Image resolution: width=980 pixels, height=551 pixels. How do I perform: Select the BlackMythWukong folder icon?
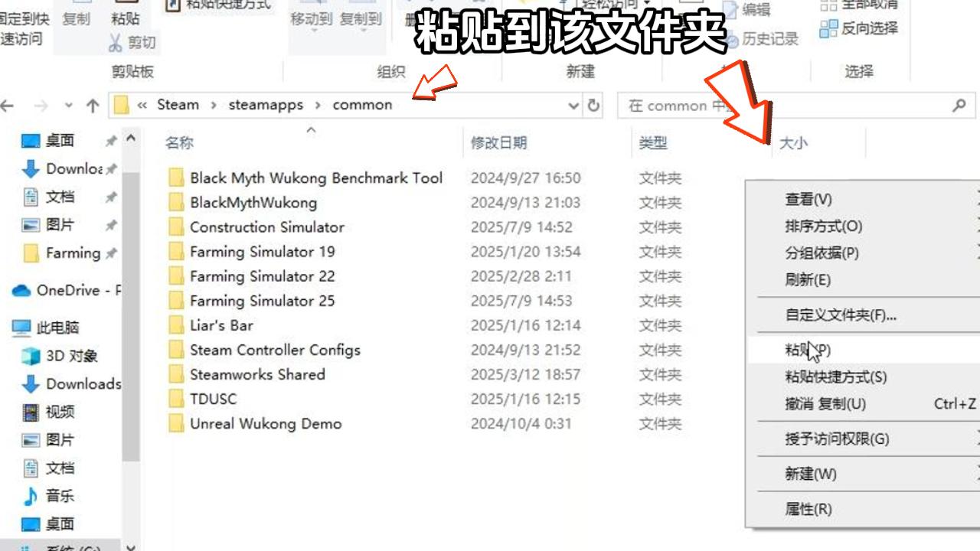point(176,203)
